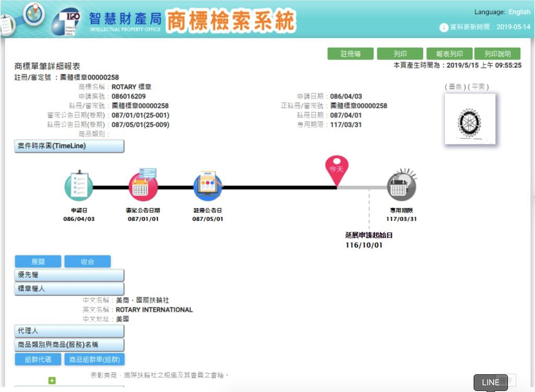Click the 註冊簿 green button
The height and width of the screenshot is (392, 535).
(x=351, y=54)
